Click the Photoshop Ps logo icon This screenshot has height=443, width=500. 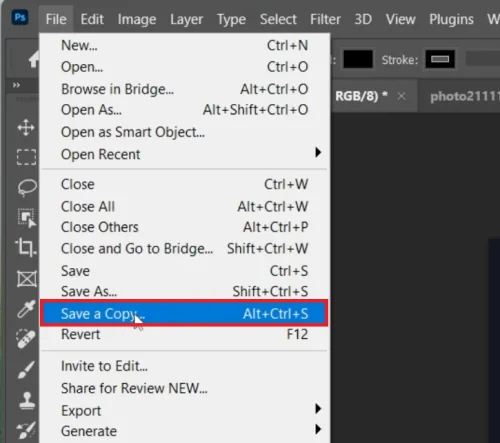[20, 17]
